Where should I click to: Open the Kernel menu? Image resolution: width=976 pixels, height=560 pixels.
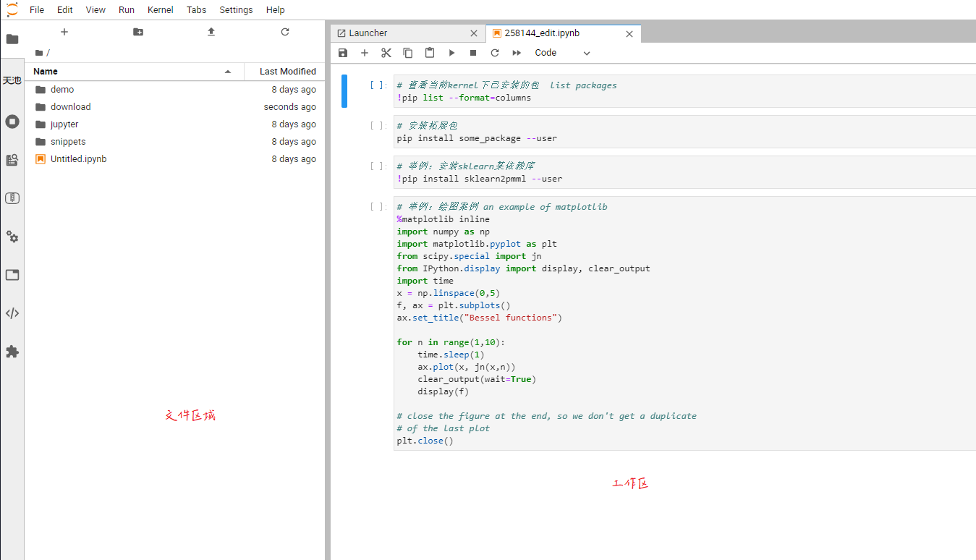pos(160,10)
